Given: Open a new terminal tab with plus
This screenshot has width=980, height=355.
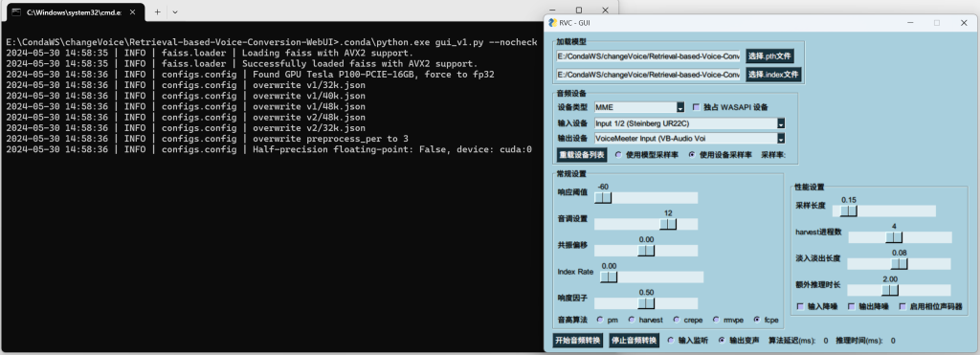Looking at the screenshot, I should pos(158,11).
